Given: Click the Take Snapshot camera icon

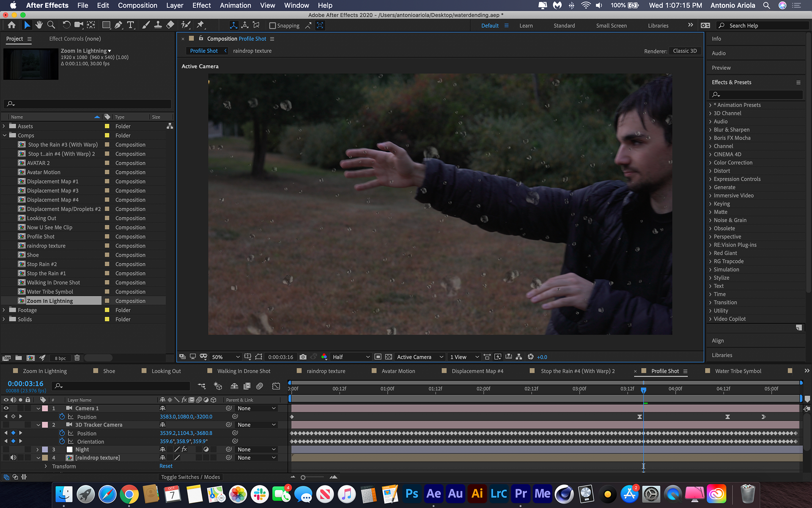Looking at the screenshot, I should tap(303, 357).
